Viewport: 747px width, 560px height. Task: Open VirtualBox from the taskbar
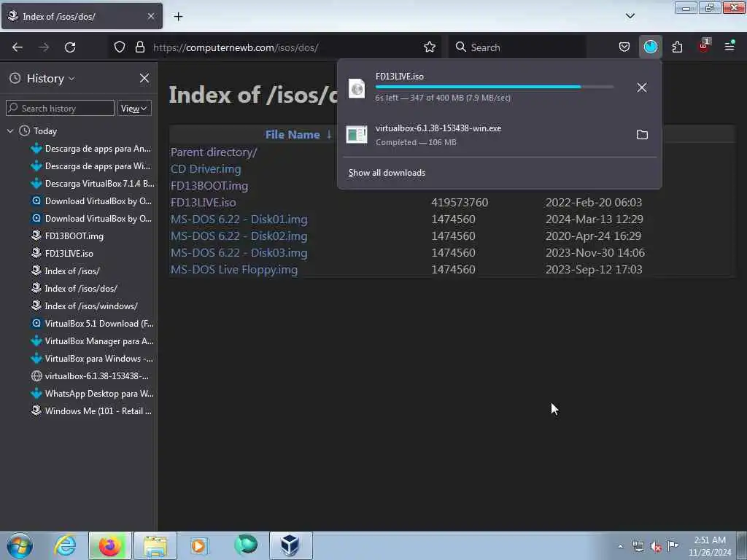tap(290, 545)
